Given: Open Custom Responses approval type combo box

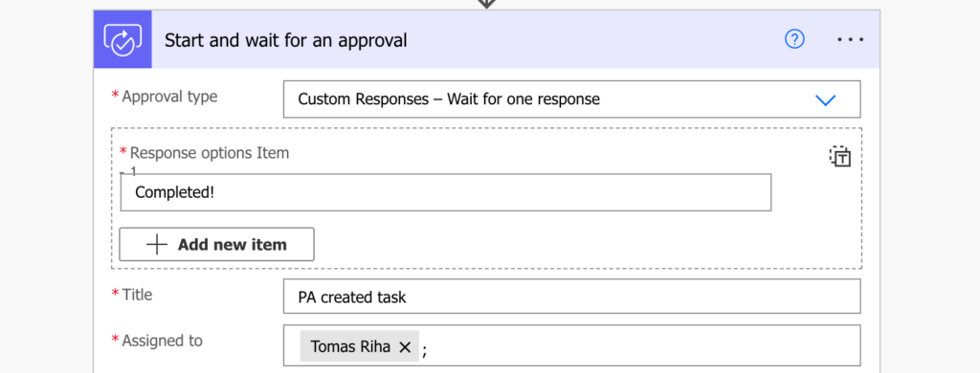Looking at the screenshot, I should (572, 99).
